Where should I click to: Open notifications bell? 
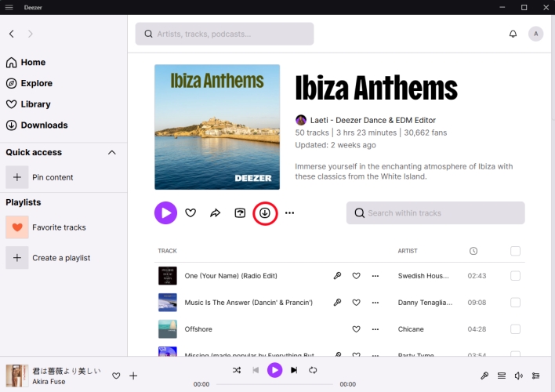pos(513,34)
